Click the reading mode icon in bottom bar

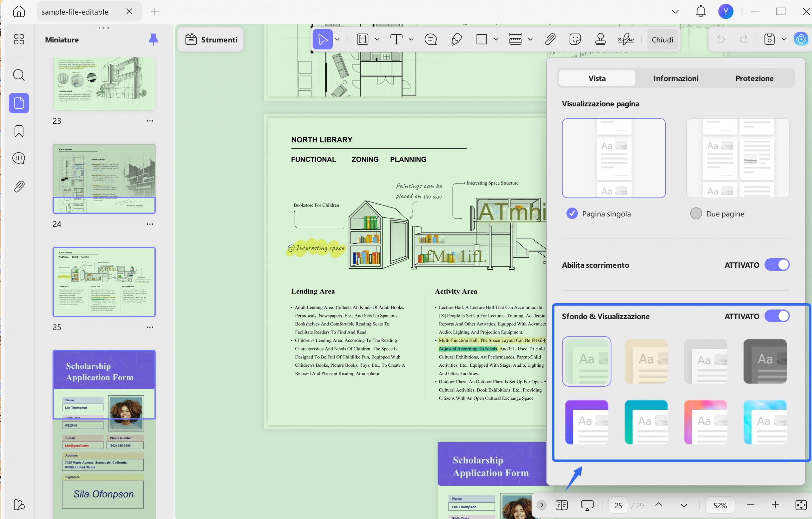pyautogui.click(x=561, y=505)
